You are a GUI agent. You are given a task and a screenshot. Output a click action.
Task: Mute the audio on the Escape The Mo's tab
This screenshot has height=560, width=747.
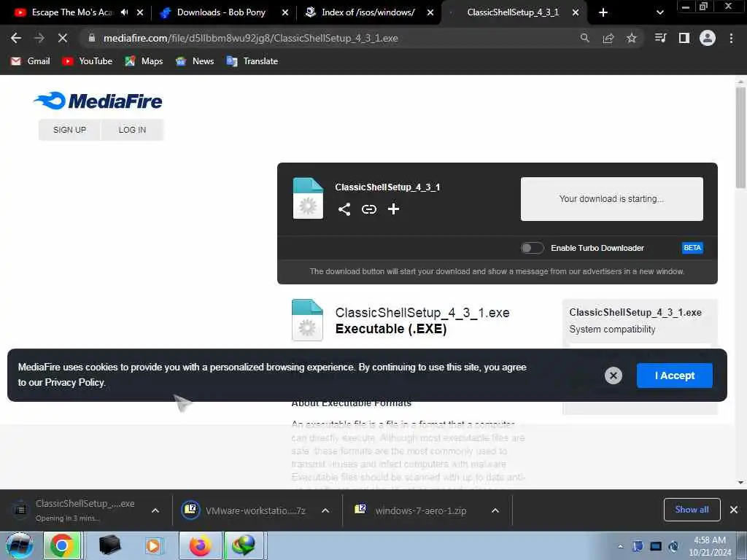[x=124, y=12]
